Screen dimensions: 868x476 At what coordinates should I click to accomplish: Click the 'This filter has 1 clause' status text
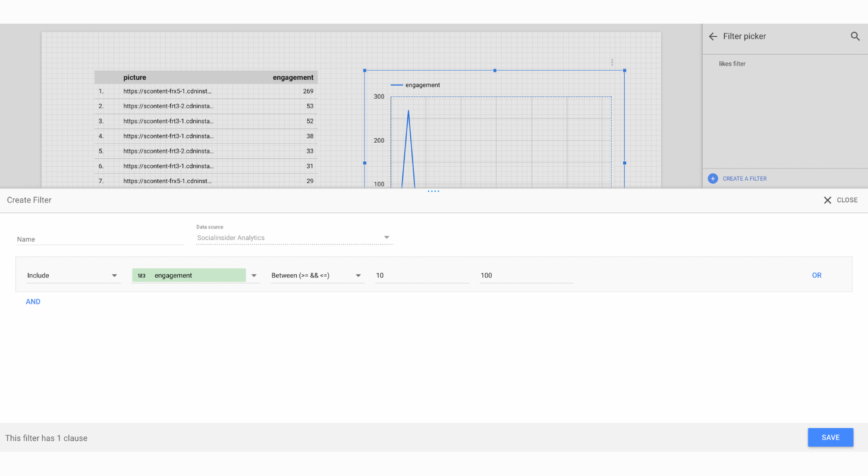(46, 438)
